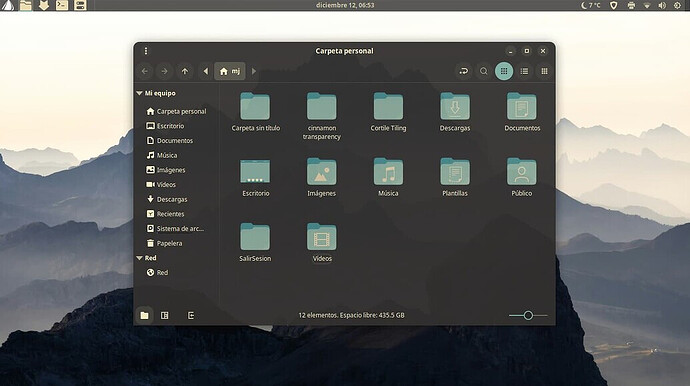Open the window three-dot menu
This screenshot has width=690, height=386.
click(146, 51)
